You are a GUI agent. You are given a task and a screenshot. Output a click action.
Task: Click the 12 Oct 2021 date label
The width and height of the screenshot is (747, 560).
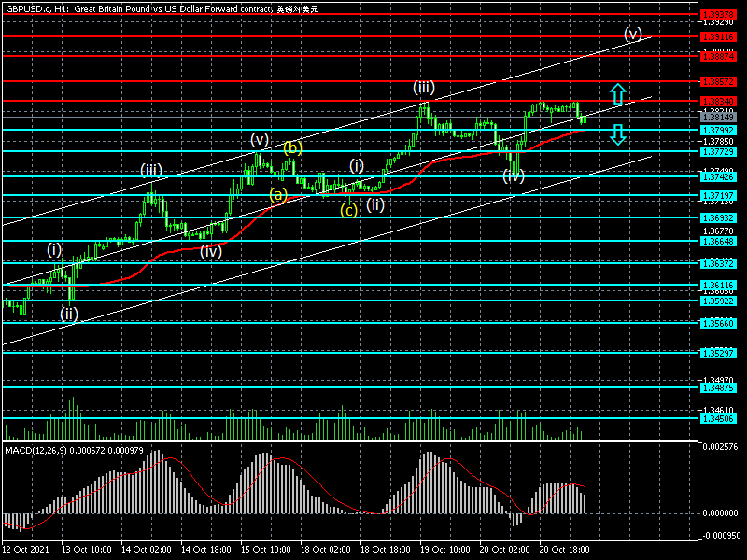coord(26,549)
